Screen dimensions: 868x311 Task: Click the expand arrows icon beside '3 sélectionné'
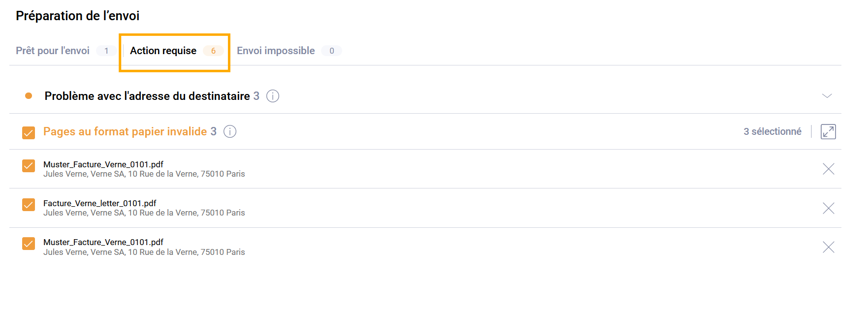[828, 132]
